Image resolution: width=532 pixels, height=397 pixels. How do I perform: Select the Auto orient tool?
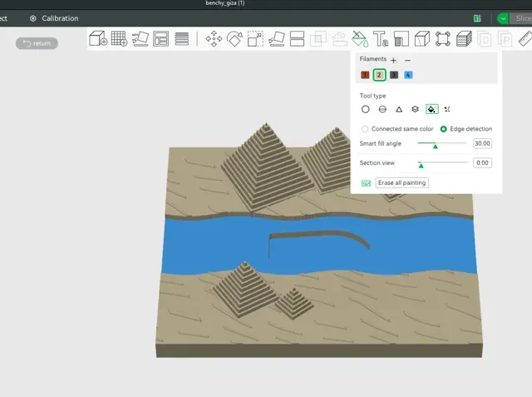pyautogui.click(x=140, y=38)
